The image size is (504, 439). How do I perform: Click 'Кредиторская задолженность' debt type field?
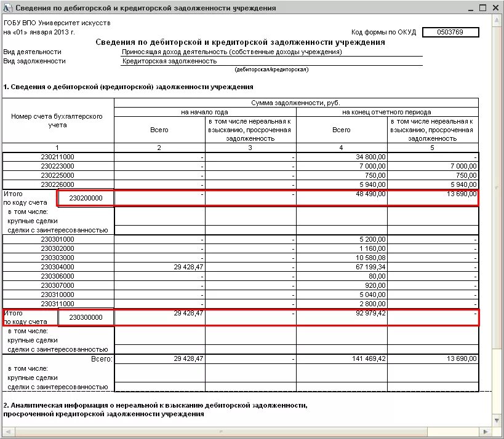click(271, 61)
